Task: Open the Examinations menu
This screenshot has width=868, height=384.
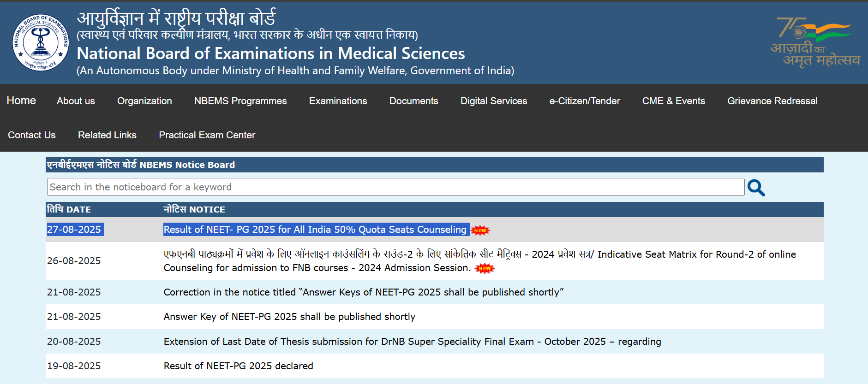Action: pos(338,101)
